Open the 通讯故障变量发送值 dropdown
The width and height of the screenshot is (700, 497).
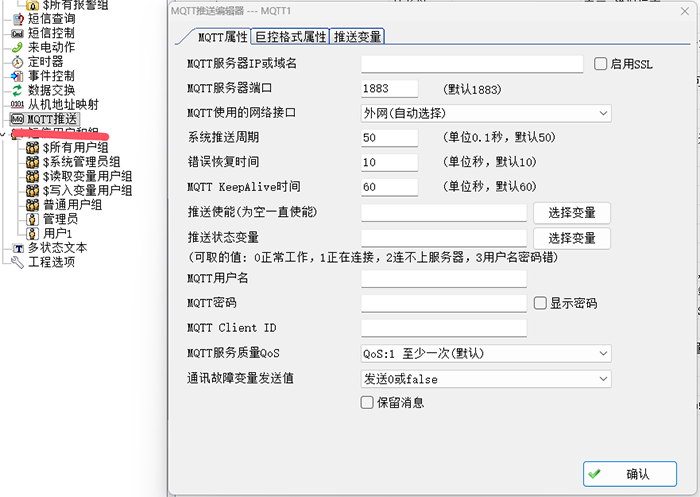point(486,379)
